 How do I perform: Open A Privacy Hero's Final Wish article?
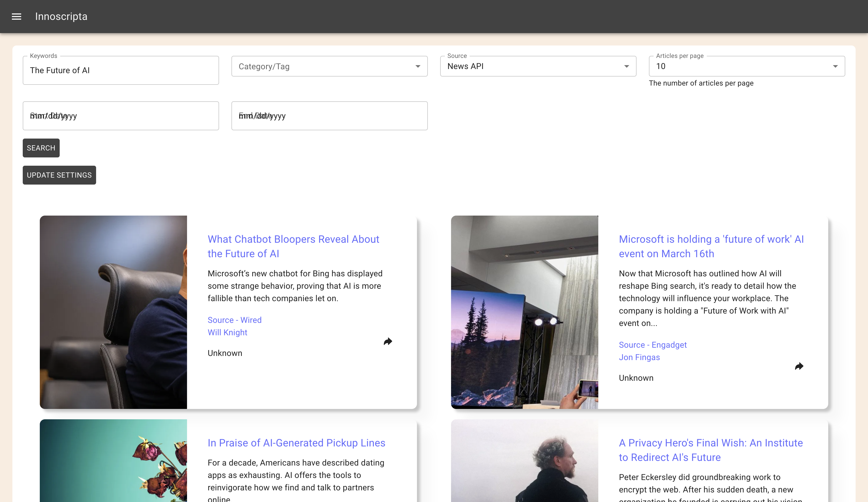[x=711, y=450]
